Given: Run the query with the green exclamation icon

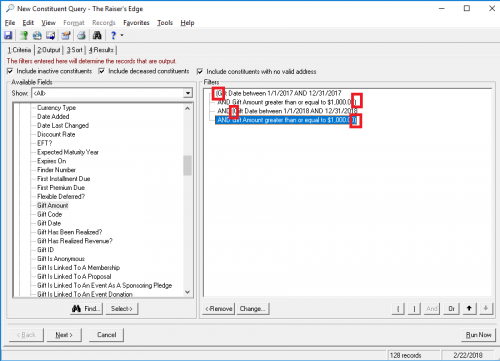Looking at the screenshot, I should coord(23,35).
